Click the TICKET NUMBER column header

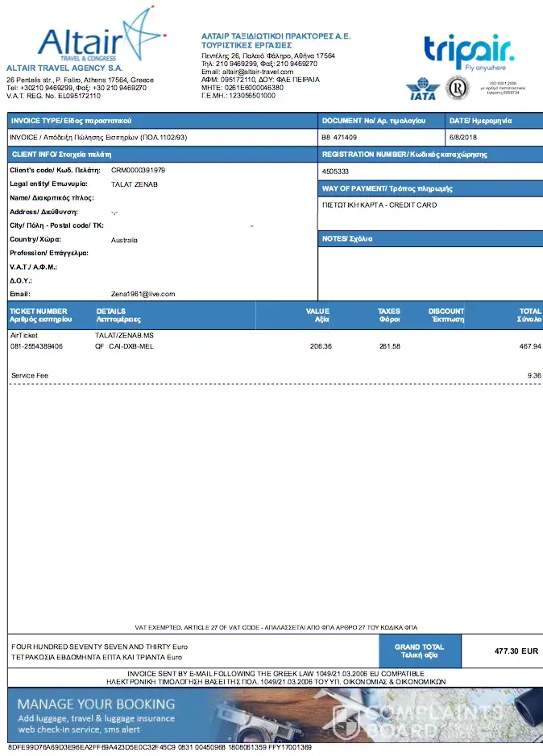pos(39,315)
